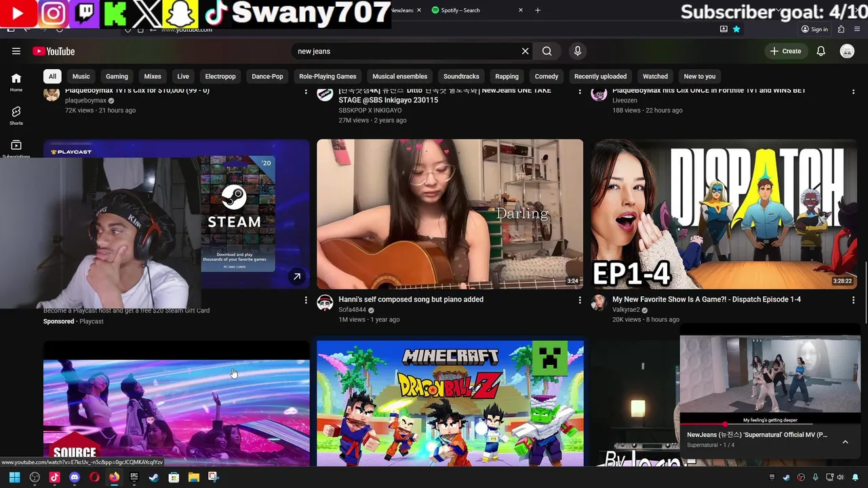Open more options for the Playcast ad
Viewport: 868px width, 488px height.
306,300
